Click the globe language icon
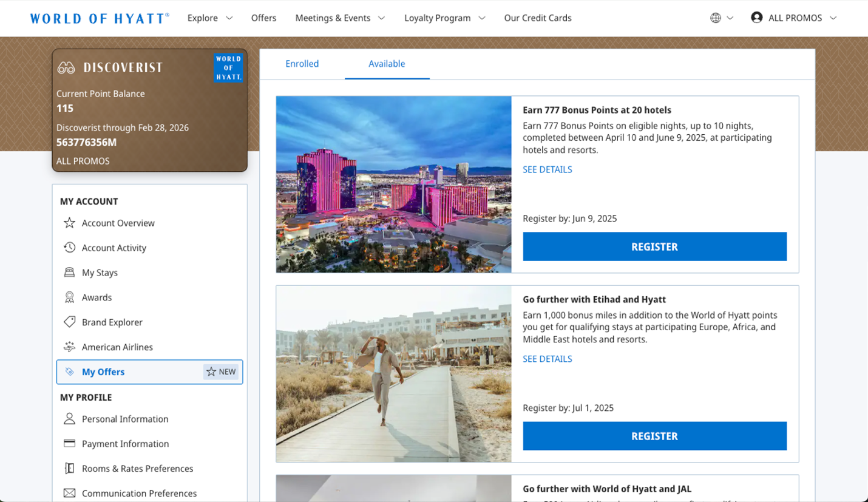 point(716,18)
